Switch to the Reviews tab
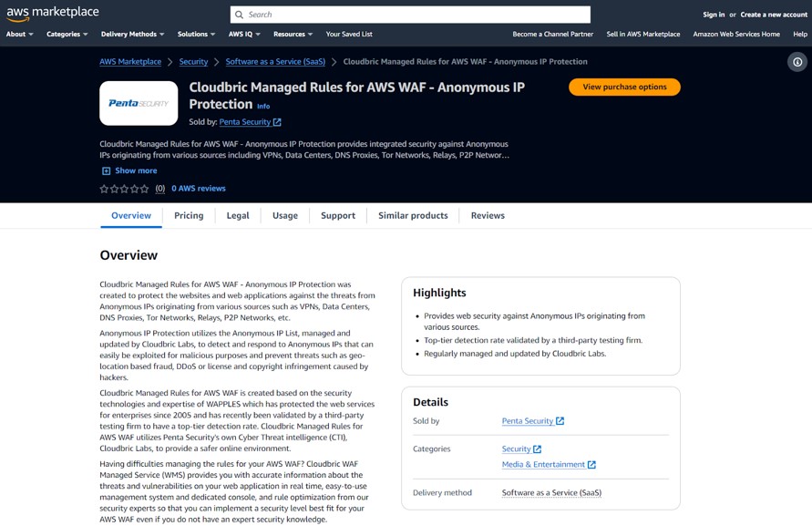This screenshot has height=526, width=812. click(488, 215)
